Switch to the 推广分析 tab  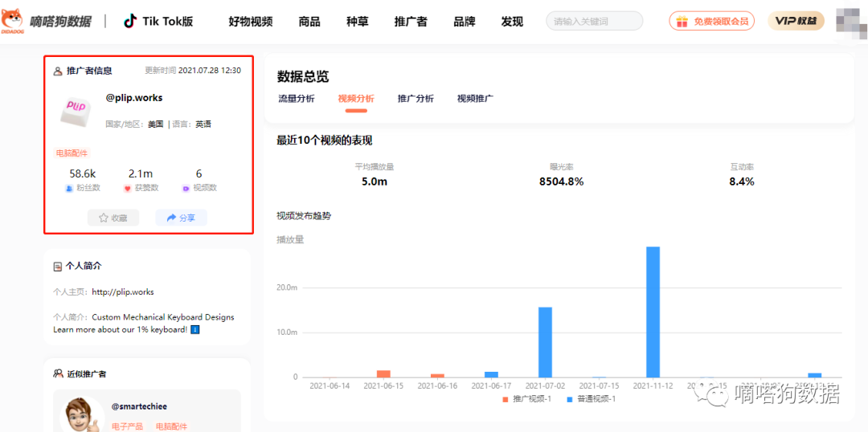pos(416,99)
